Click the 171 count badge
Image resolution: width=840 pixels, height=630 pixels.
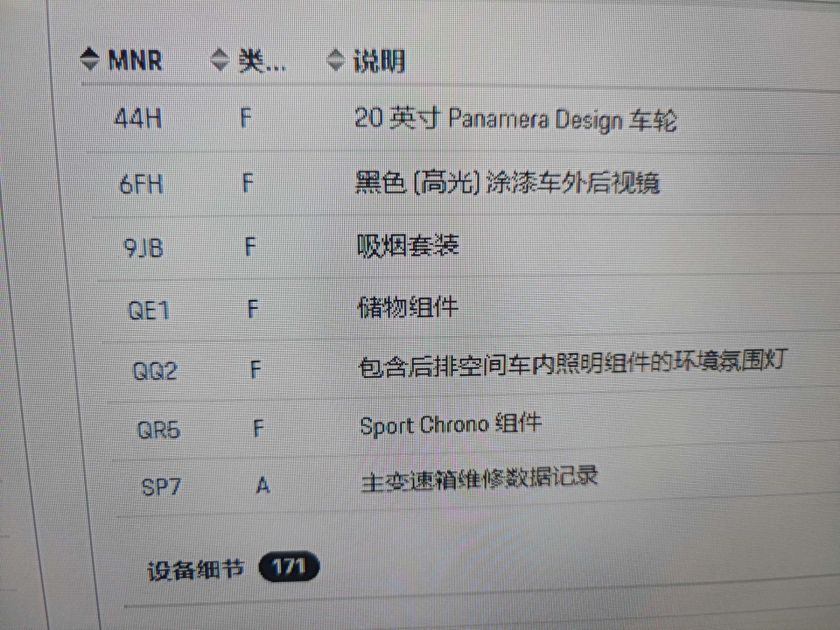(289, 566)
